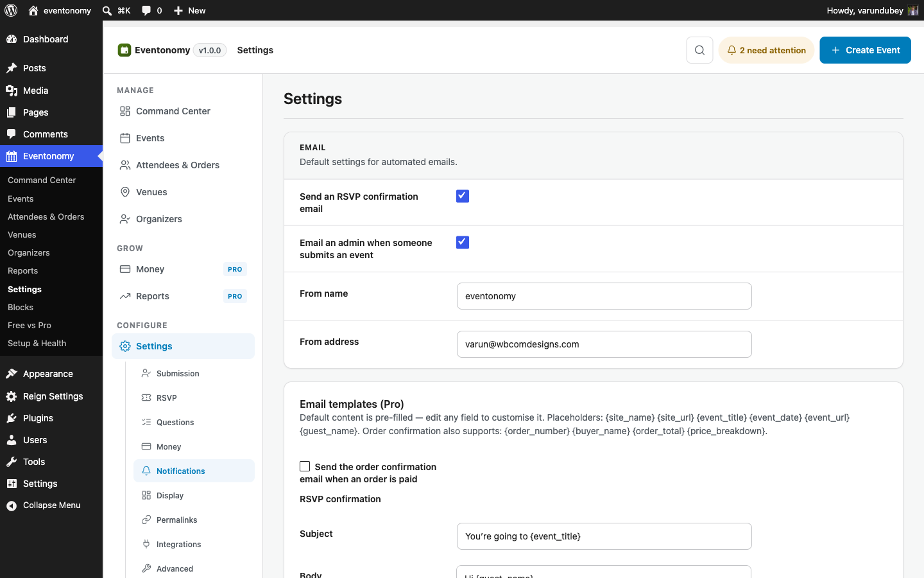Click the Notifications bell icon in submenu
Image resolution: width=924 pixels, height=578 pixels.
(x=146, y=471)
